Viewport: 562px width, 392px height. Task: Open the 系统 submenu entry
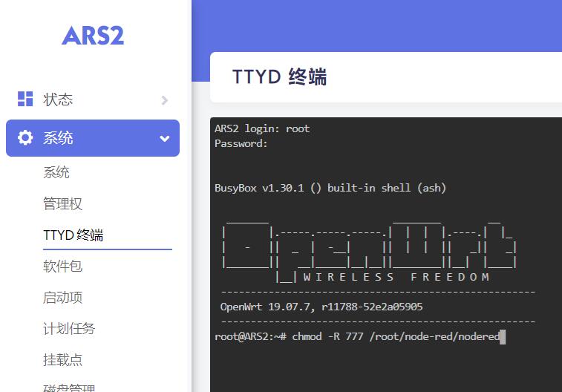click(56, 172)
